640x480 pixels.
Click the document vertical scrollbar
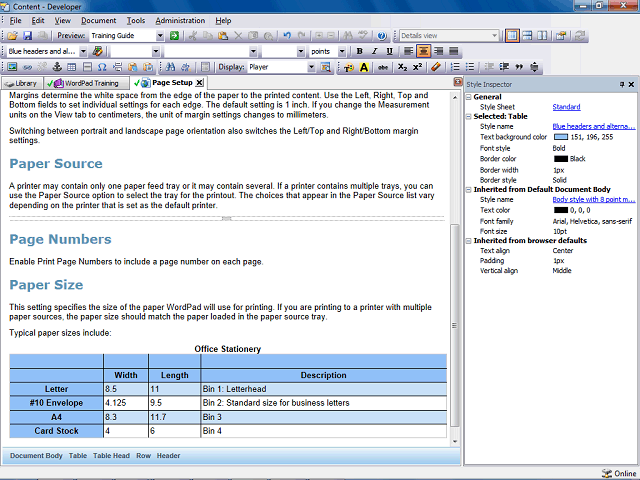pyautogui.click(x=455, y=269)
